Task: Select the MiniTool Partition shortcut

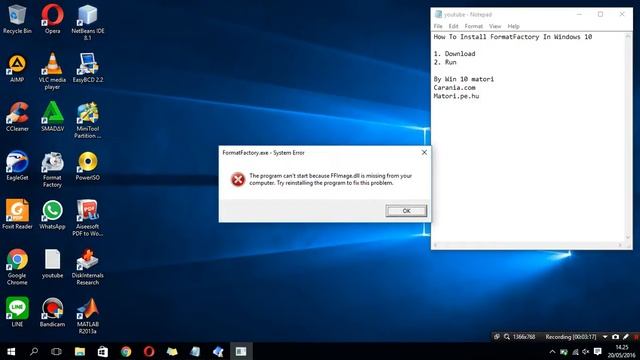Action: pos(87,120)
